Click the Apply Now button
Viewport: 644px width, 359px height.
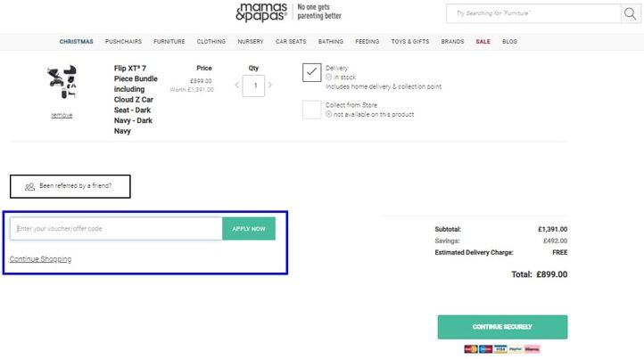pos(249,229)
